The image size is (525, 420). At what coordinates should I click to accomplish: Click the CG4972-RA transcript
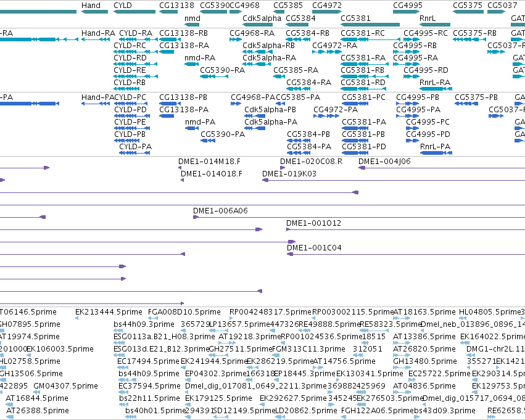click(327, 52)
